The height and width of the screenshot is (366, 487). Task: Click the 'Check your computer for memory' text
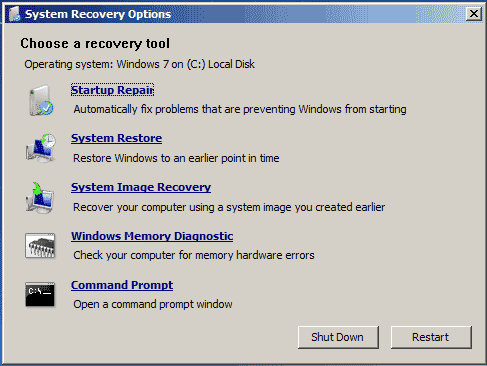point(194,255)
